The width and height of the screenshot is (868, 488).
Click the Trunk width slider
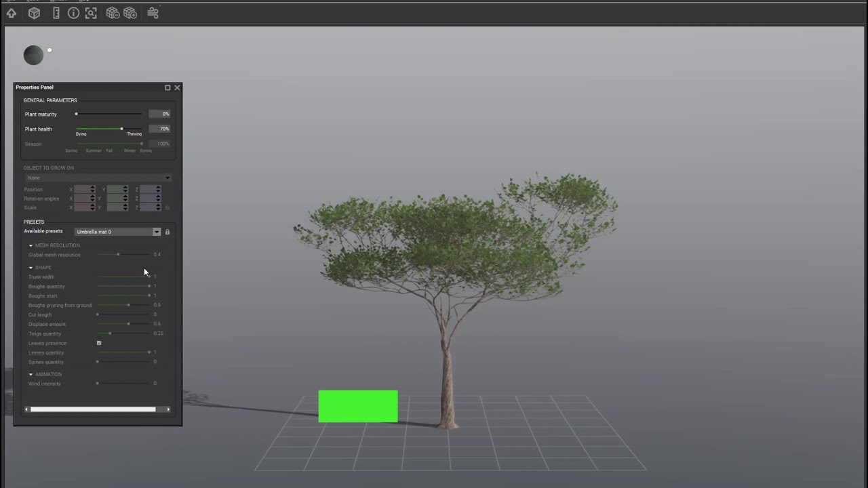[123, 277]
